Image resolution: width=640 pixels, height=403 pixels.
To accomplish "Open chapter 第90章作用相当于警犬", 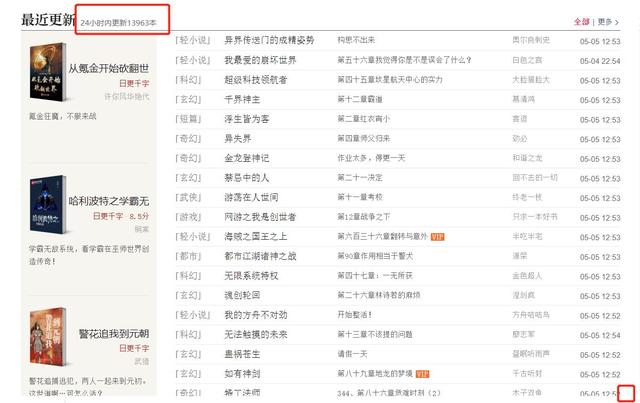I will [x=375, y=256].
